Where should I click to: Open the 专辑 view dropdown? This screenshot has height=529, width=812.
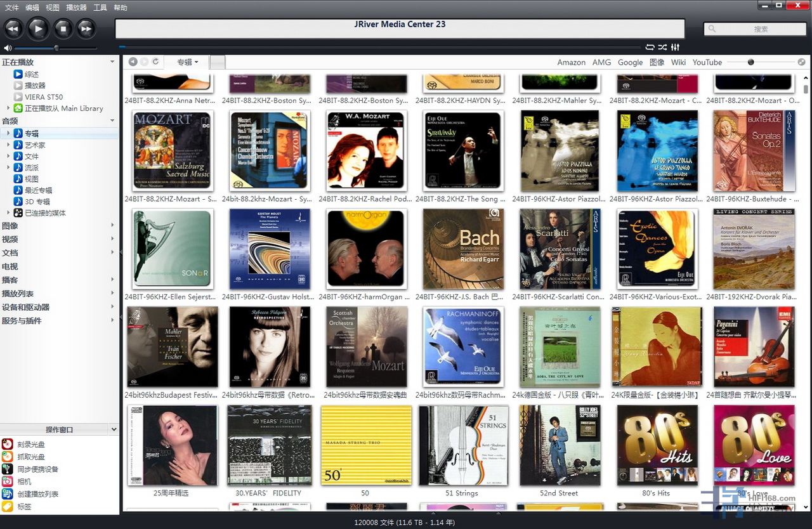(188, 62)
